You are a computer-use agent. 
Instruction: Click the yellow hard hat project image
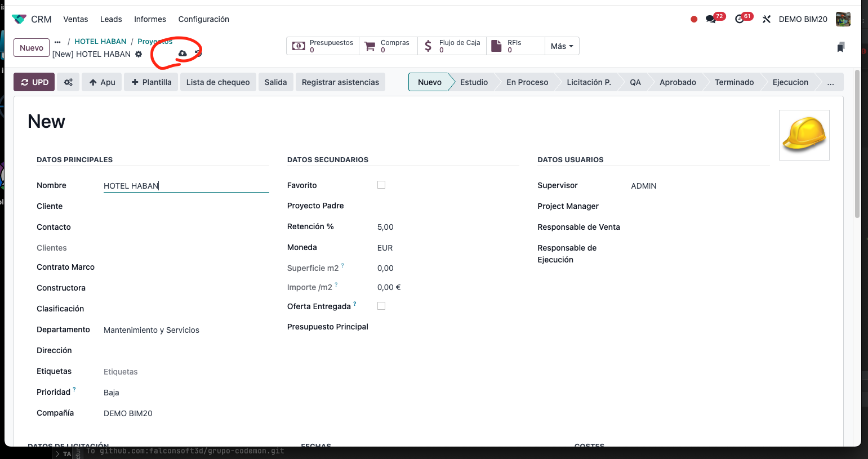(x=804, y=135)
